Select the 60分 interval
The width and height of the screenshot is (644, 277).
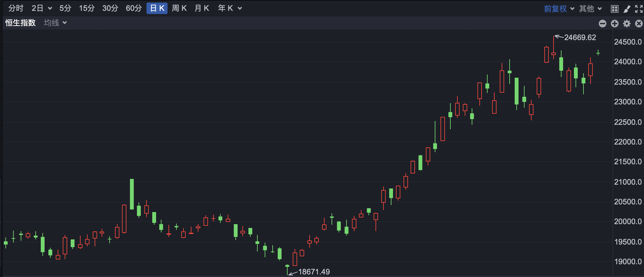coord(134,8)
